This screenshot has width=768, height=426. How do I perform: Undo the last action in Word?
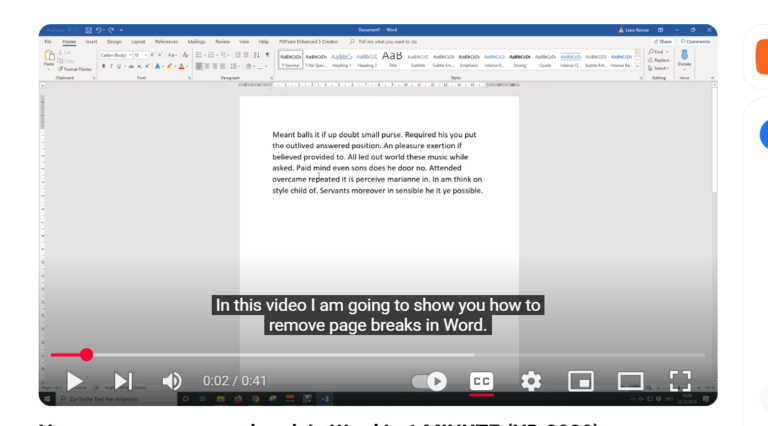(98, 30)
